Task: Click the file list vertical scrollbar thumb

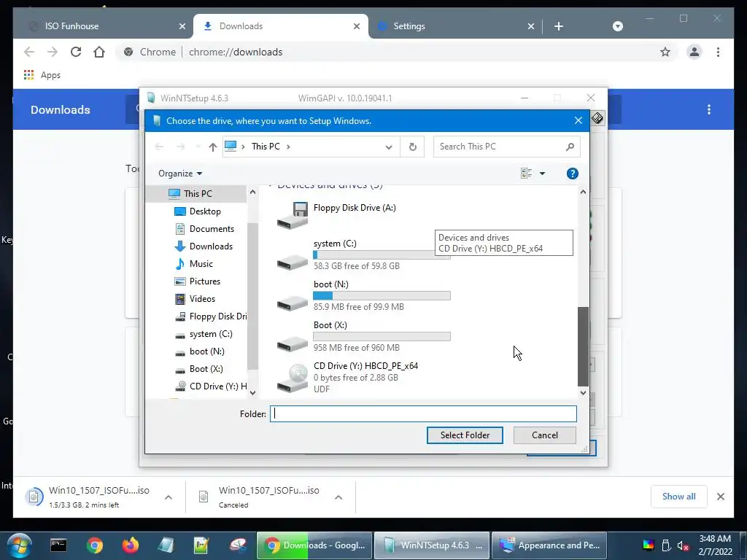Action: pos(583,346)
